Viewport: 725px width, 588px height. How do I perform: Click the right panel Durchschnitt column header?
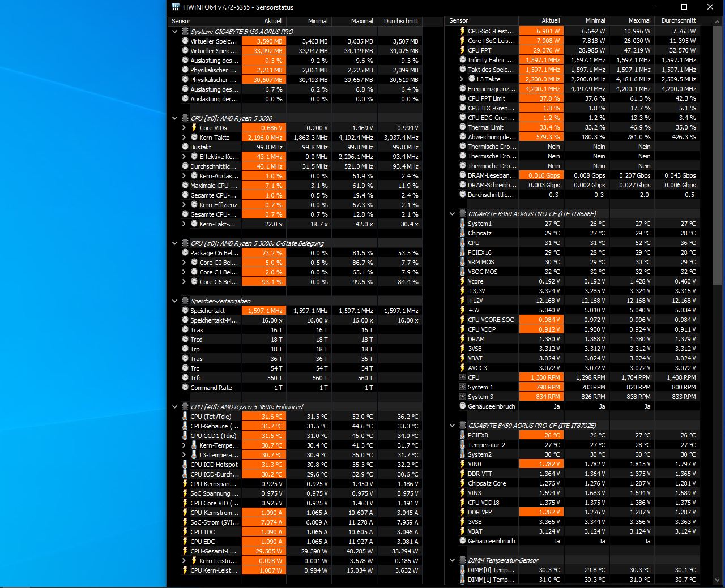677,20
